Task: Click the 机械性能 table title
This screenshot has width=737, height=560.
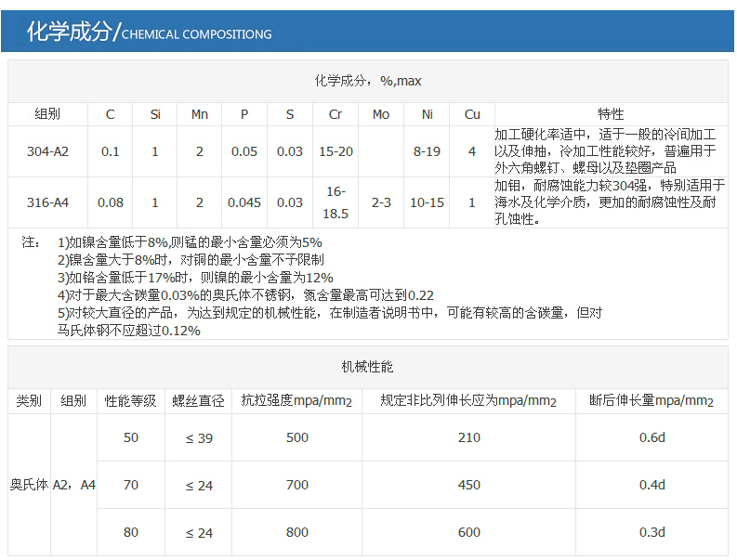Action: pyautogui.click(x=368, y=367)
